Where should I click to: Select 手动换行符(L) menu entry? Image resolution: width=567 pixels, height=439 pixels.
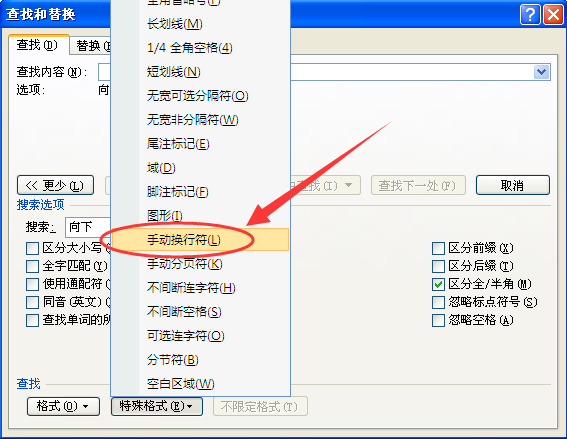(200, 239)
